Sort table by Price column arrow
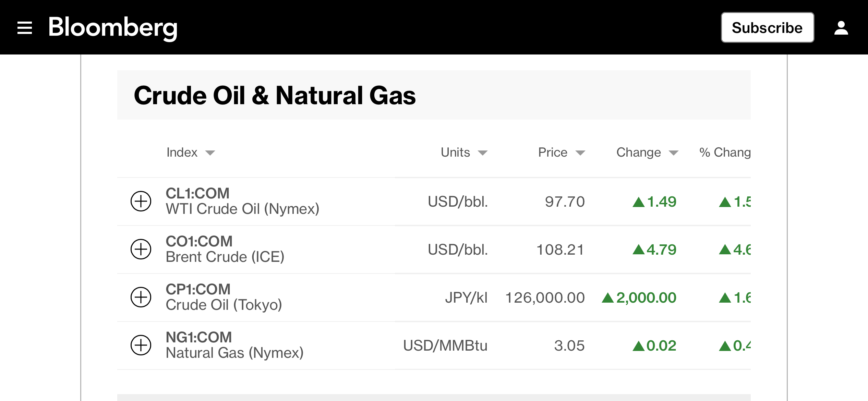 [580, 153]
